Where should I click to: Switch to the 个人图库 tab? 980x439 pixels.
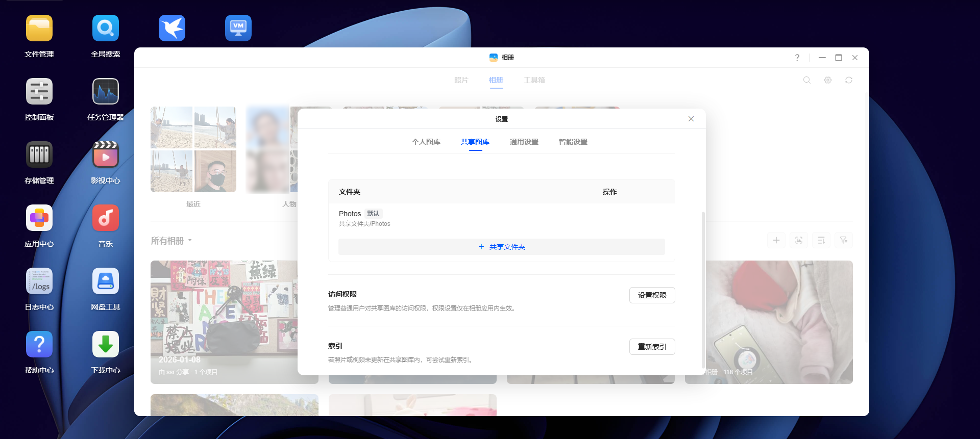click(426, 142)
